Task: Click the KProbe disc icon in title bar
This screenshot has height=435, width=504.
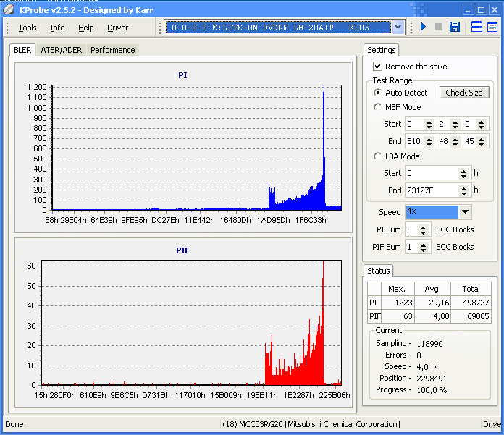Action: click(9, 9)
